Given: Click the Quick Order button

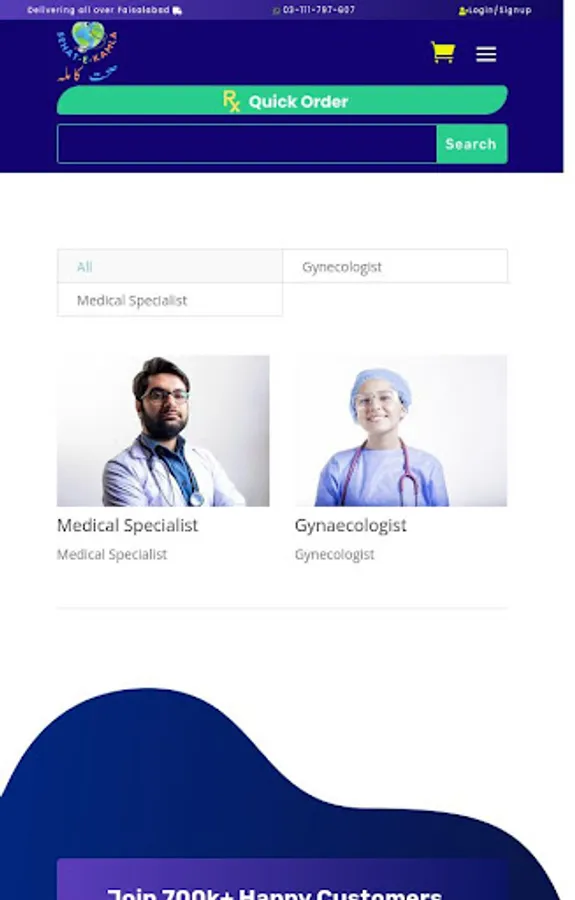Looking at the screenshot, I should 282,100.
